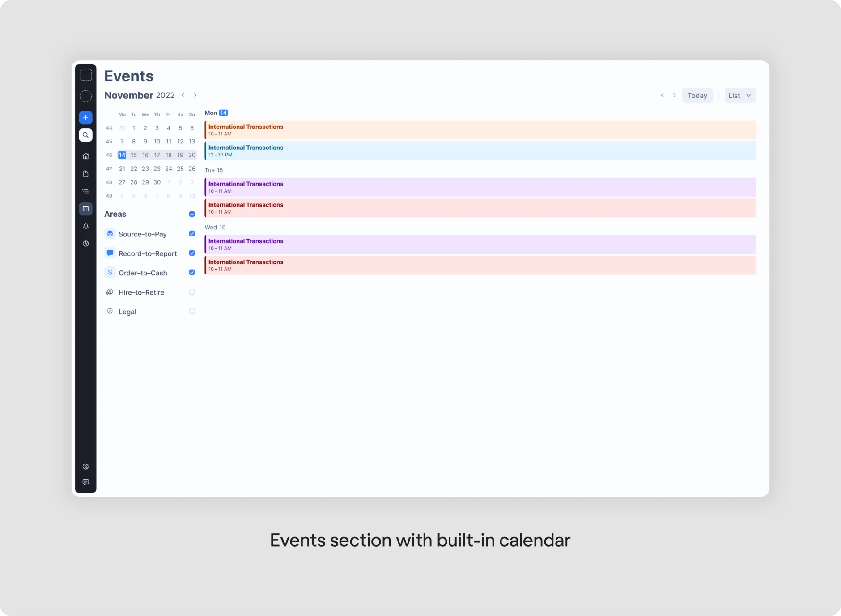Open the list view icon
The image size is (841, 616).
pos(86,191)
